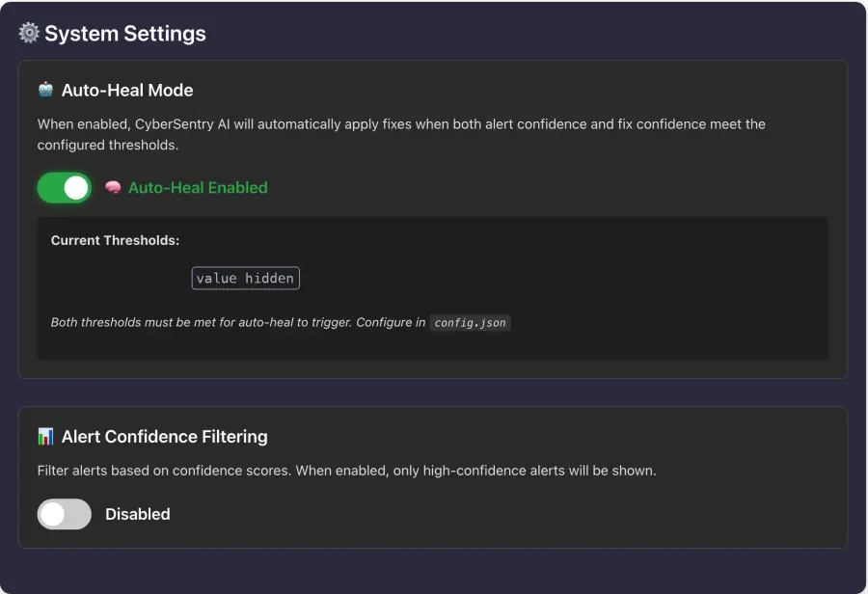This screenshot has width=868, height=594.
Task: Click the 'value hidden' threshold box
Action: click(x=245, y=278)
